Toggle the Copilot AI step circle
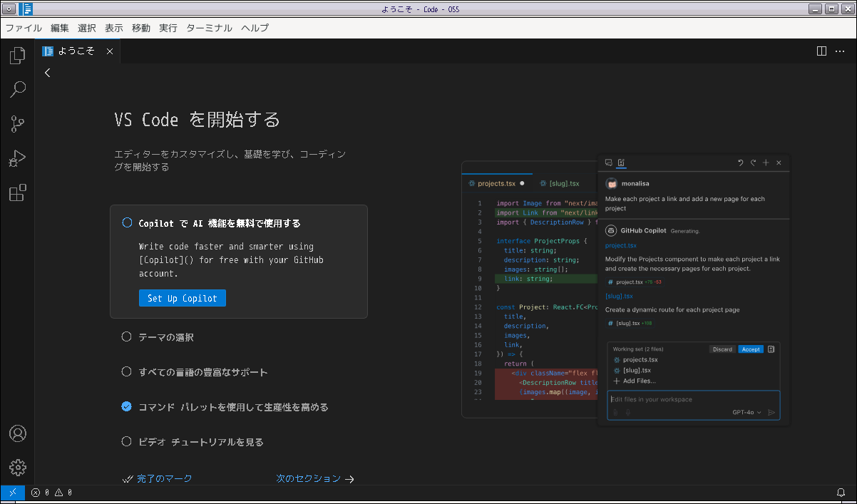This screenshot has width=857, height=504. pos(127,222)
